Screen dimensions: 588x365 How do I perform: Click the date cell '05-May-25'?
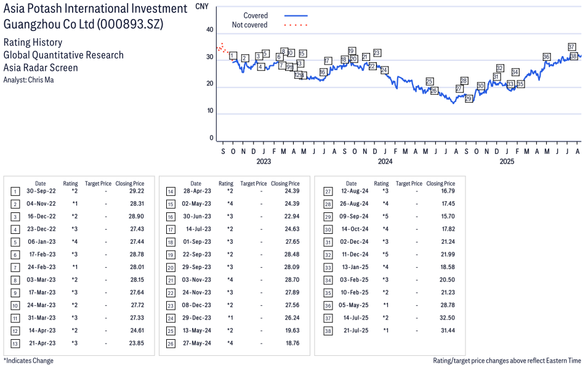[353, 305]
